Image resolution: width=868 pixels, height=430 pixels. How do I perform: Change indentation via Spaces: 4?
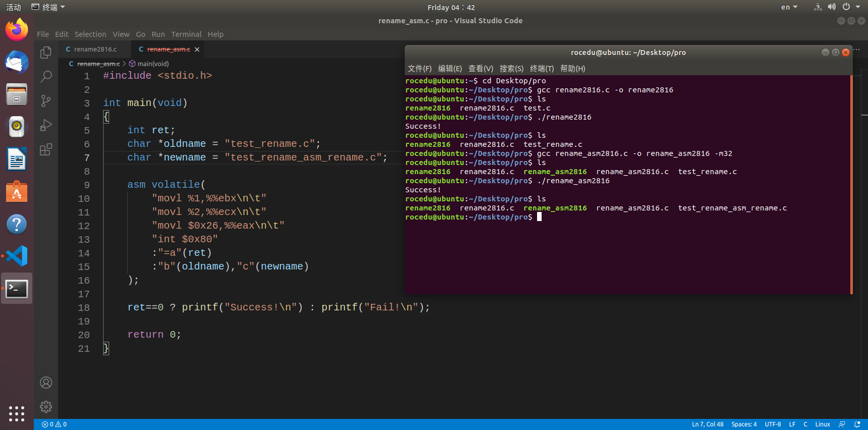tap(744, 424)
